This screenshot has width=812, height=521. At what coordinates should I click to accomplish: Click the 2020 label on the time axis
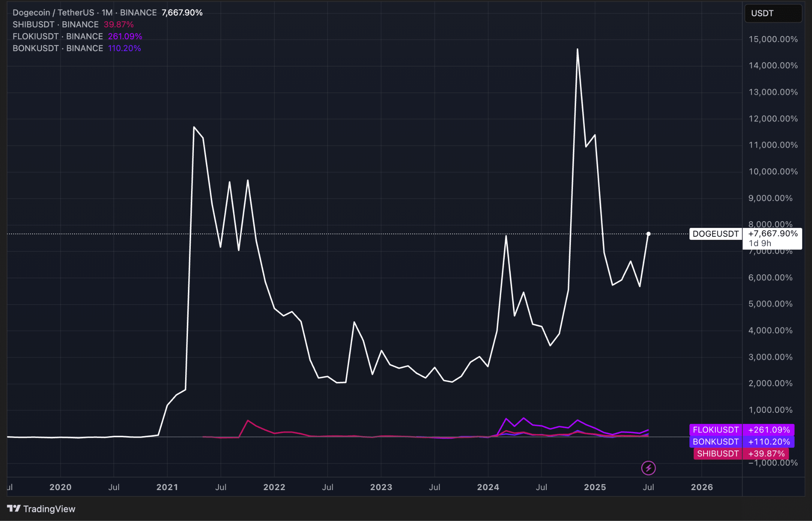(x=60, y=487)
